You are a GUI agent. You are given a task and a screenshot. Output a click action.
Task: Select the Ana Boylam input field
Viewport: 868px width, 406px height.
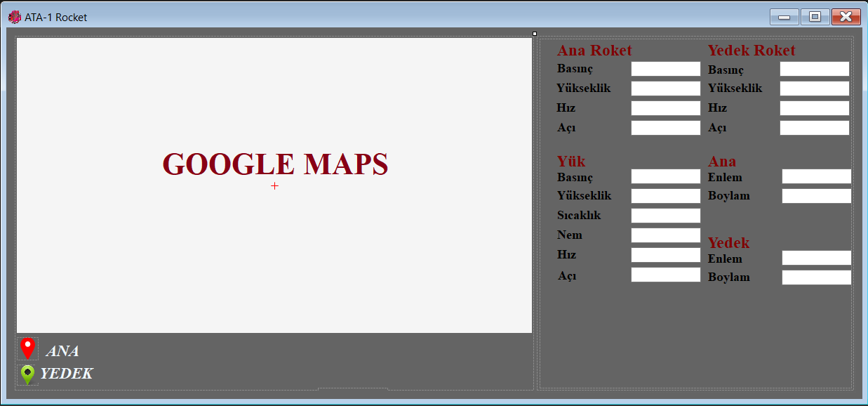coord(817,196)
